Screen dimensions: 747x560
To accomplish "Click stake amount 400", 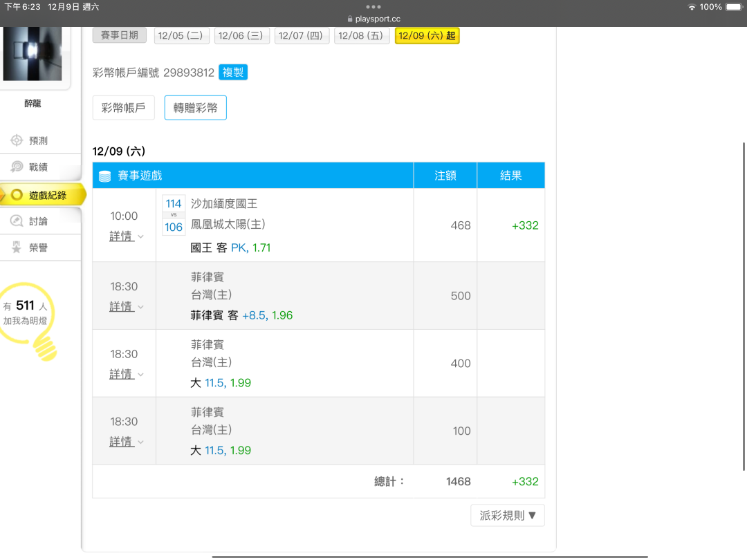I will click(461, 364).
